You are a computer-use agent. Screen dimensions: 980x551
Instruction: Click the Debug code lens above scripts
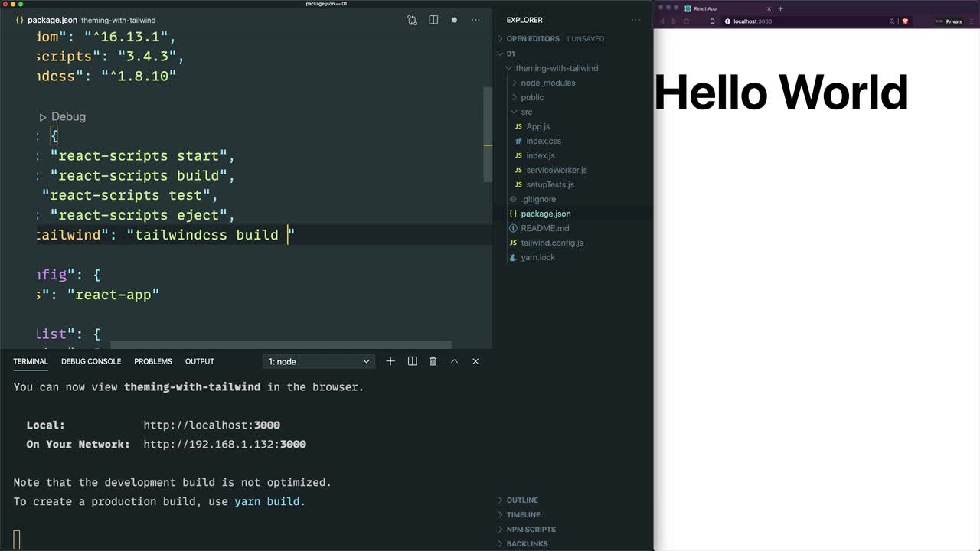(x=67, y=116)
